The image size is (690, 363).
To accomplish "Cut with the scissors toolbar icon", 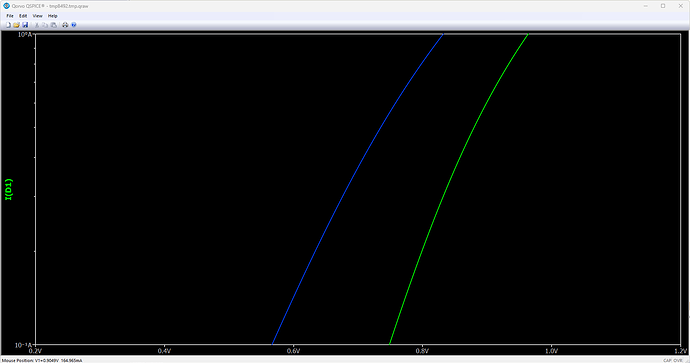I will [x=37, y=25].
